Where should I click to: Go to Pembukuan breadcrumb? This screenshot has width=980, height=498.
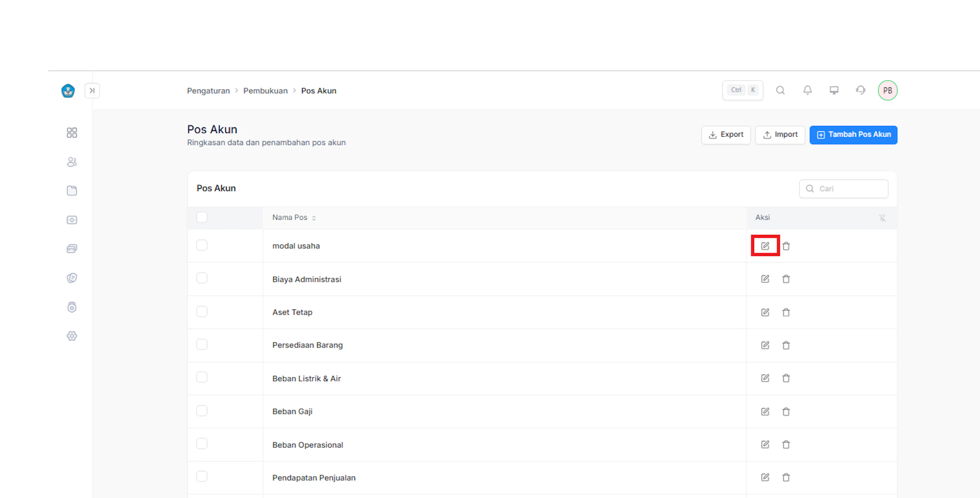[265, 91]
